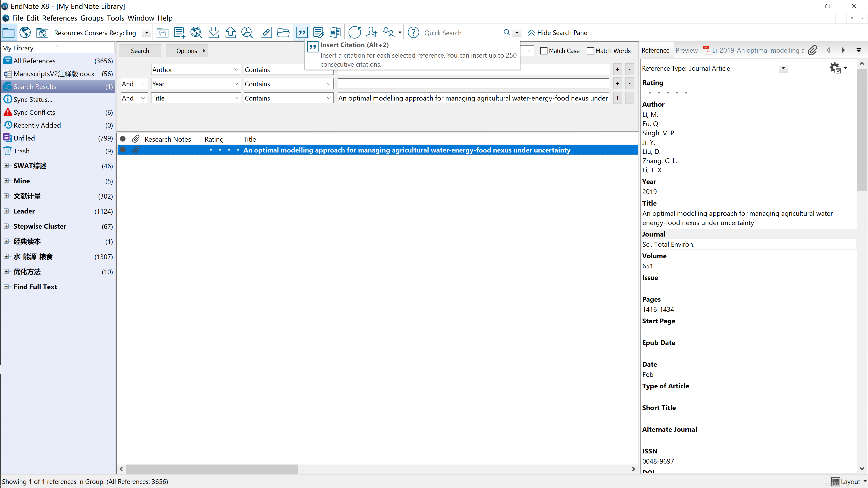Click the New Reference toolbar icon
This screenshot has width=868, height=488.
pos(179,33)
